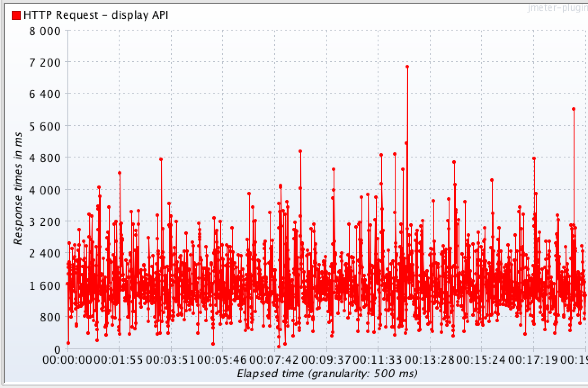The height and width of the screenshot is (388, 588).
Task: Click the red legend swatch for HTTP Request
Action: [16, 15]
